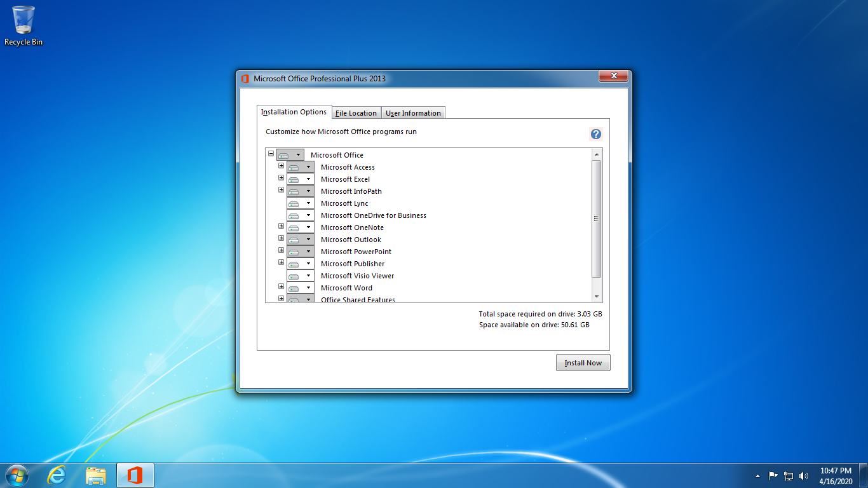The width and height of the screenshot is (868, 488).
Task: Click the feature list scroll-down arrow
Action: pos(596,297)
